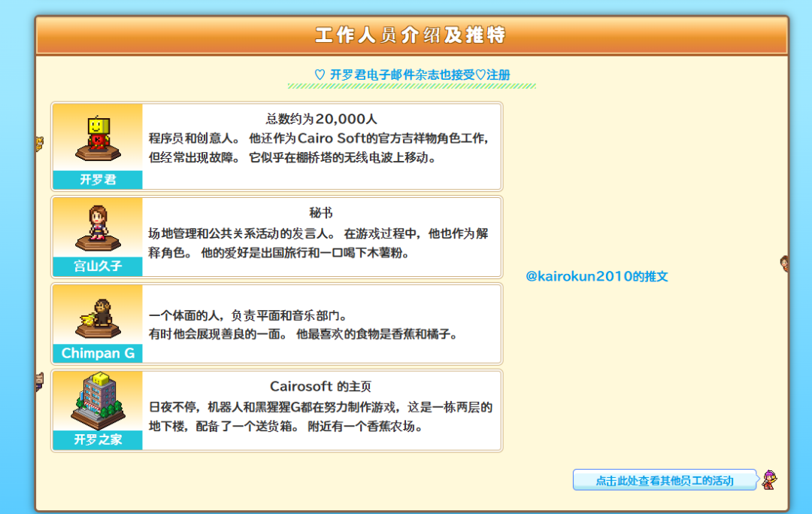Screen dimensions: 812x514
Task: Click Chimpan G's description about bananas and oranges
Action: point(303,333)
